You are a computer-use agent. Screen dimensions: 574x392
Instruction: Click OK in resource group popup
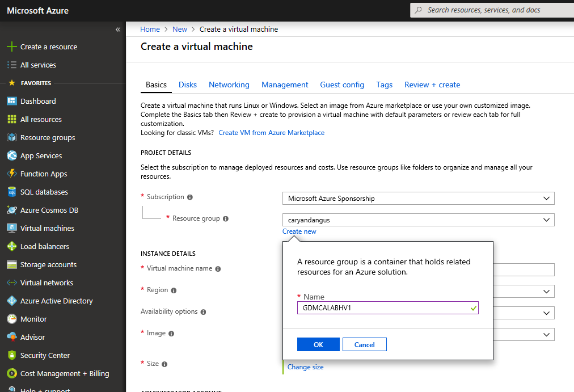point(318,344)
